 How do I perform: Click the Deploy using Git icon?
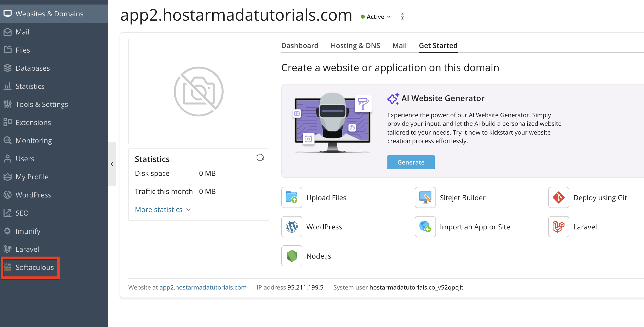click(x=558, y=197)
